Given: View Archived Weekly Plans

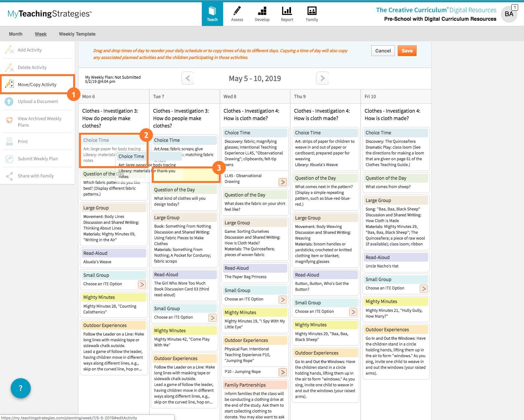Looking at the screenshot, I should (39, 121).
